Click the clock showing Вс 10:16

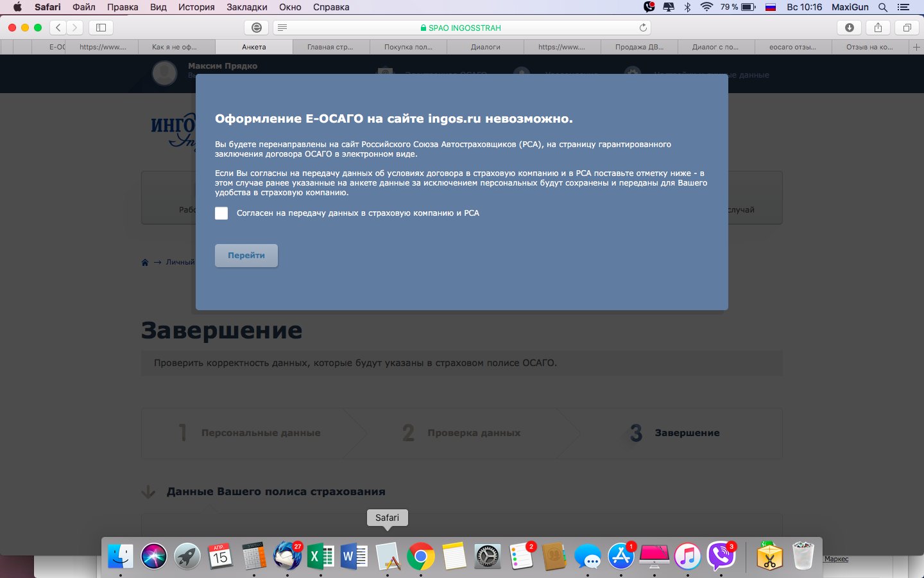[804, 7]
